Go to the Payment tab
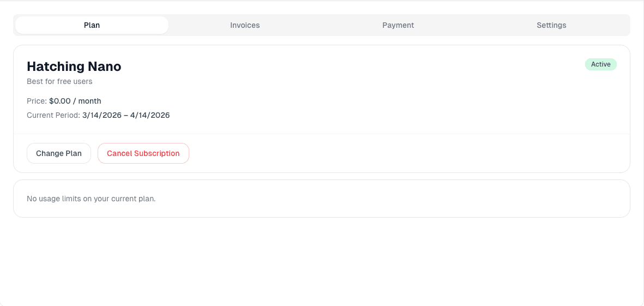The image size is (644, 306). (398, 25)
